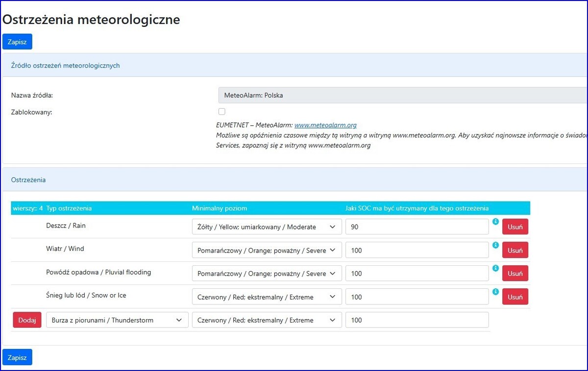
Task: Click Usuń for Śnieg lub lód row
Action: pyautogui.click(x=515, y=297)
